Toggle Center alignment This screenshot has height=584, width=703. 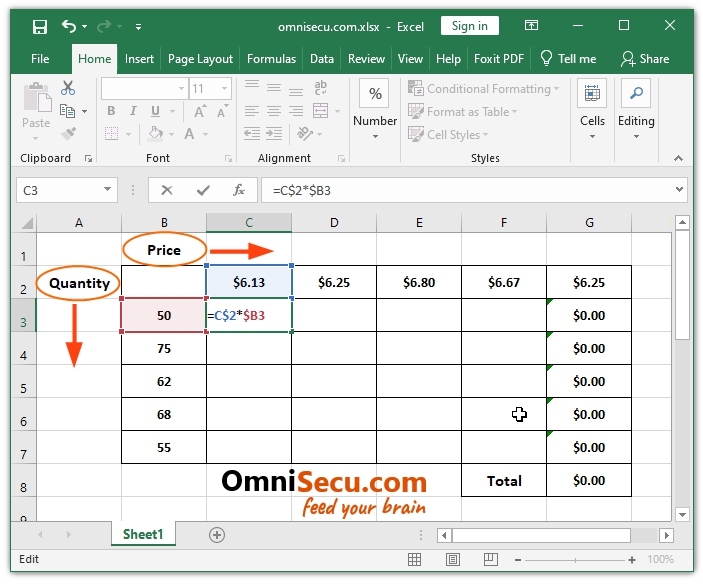[x=274, y=111]
